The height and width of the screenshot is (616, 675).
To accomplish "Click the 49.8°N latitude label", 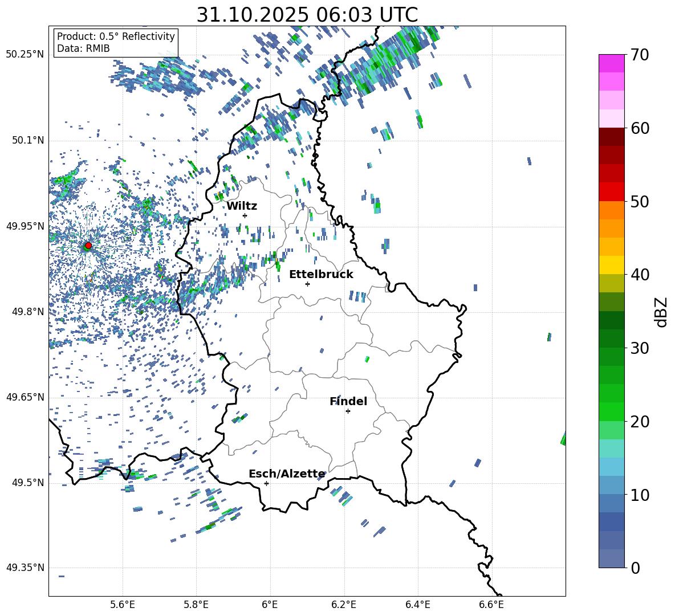I will point(27,311).
